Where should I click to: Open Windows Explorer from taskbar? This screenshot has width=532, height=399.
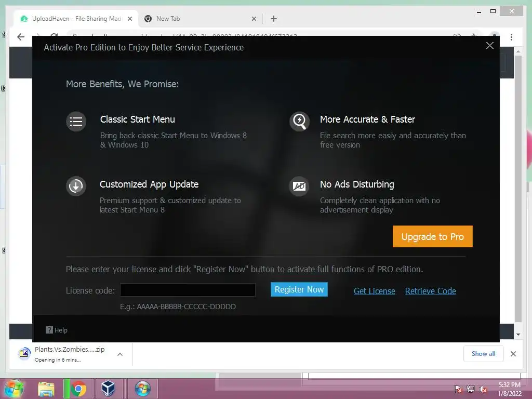tap(46, 389)
